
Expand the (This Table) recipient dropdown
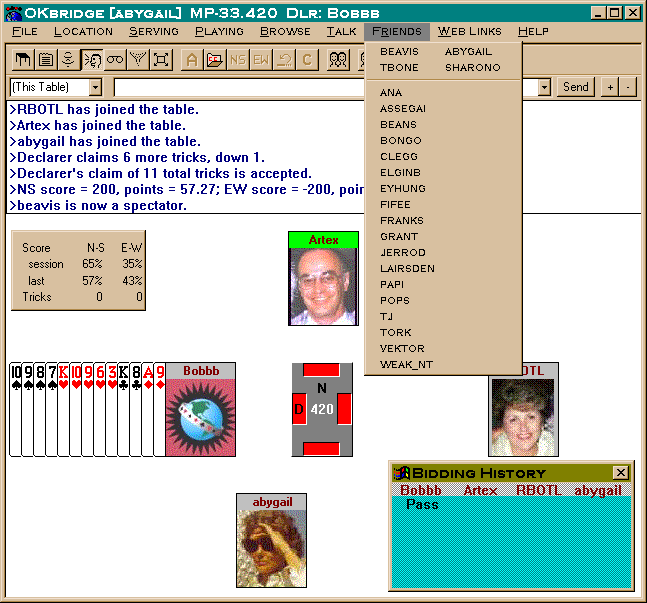click(x=95, y=87)
